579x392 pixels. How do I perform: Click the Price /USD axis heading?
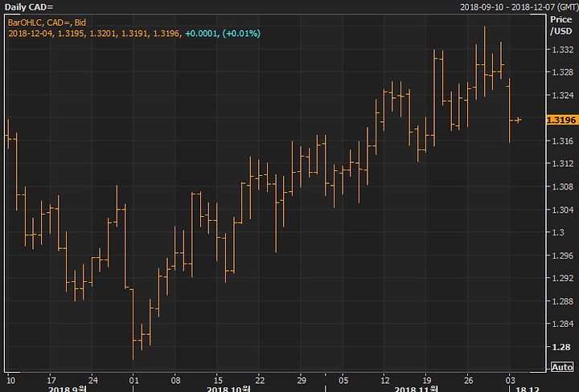(561, 26)
